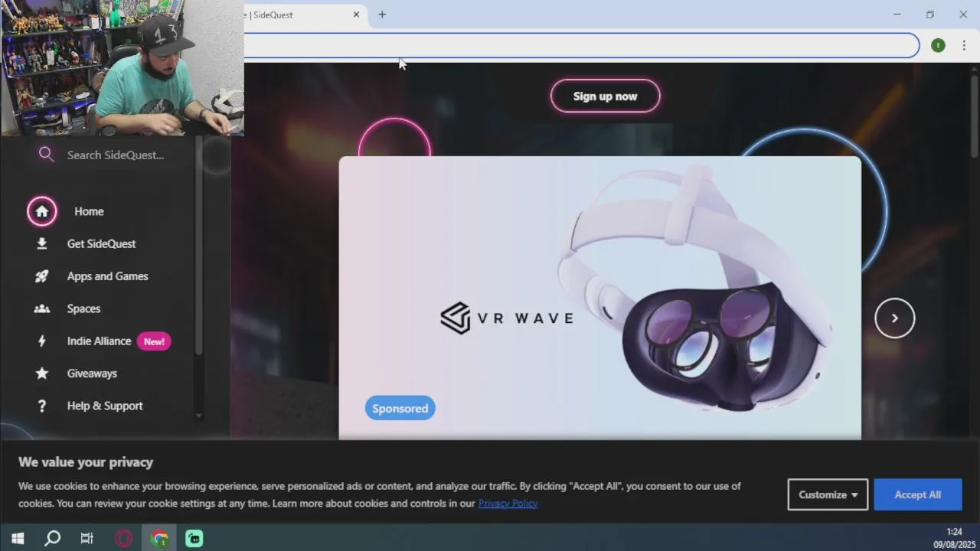
Task: Advance carousel with the next arrow
Action: pos(895,318)
